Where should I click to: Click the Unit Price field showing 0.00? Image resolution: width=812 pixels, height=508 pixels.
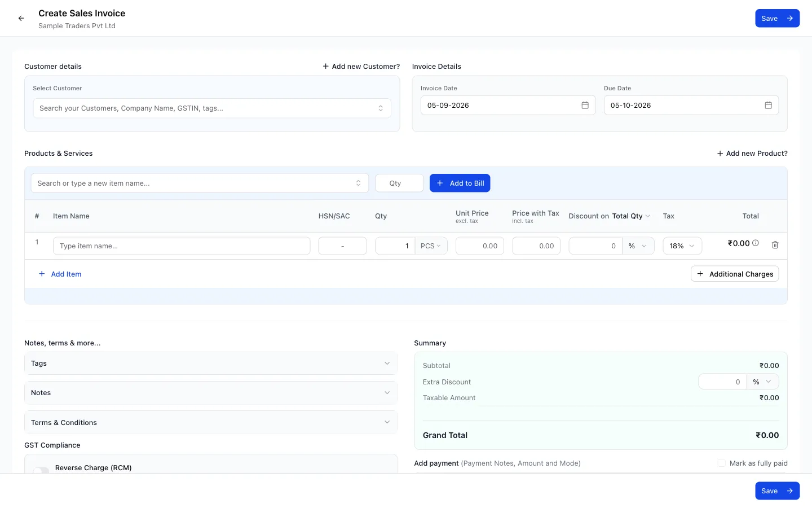click(479, 246)
